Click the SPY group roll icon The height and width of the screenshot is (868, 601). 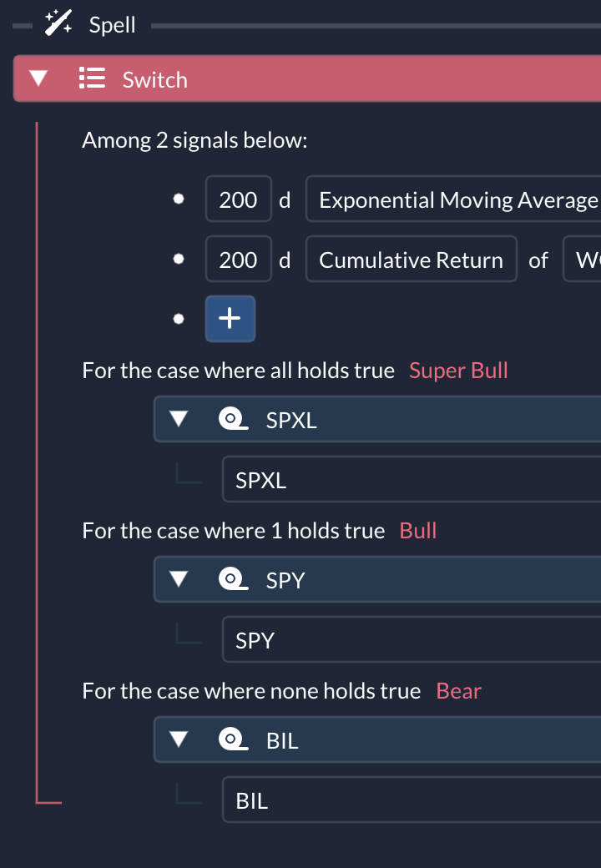(232, 579)
